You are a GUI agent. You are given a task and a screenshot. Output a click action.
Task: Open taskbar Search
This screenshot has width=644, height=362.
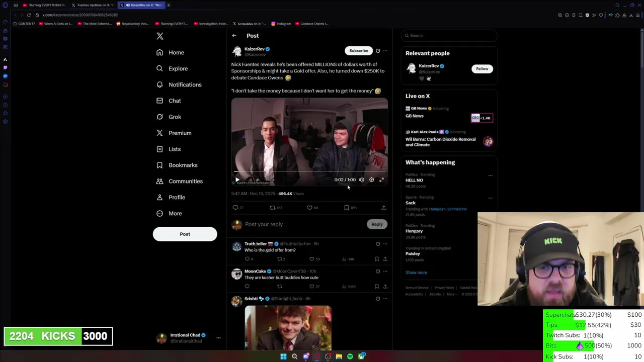[294, 356]
